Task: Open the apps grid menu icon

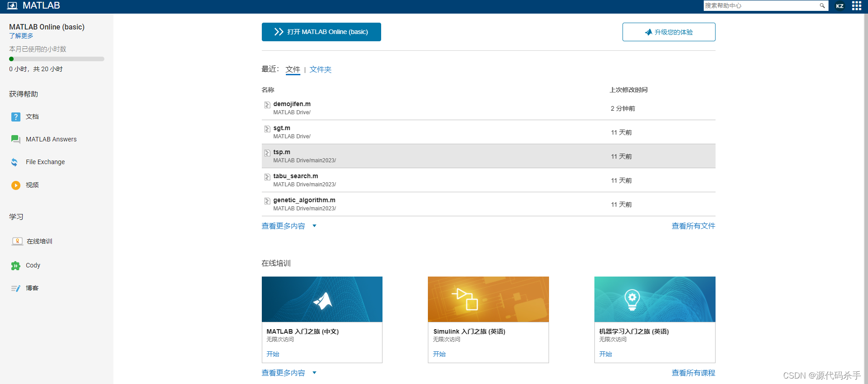Action: tap(857, 5)
